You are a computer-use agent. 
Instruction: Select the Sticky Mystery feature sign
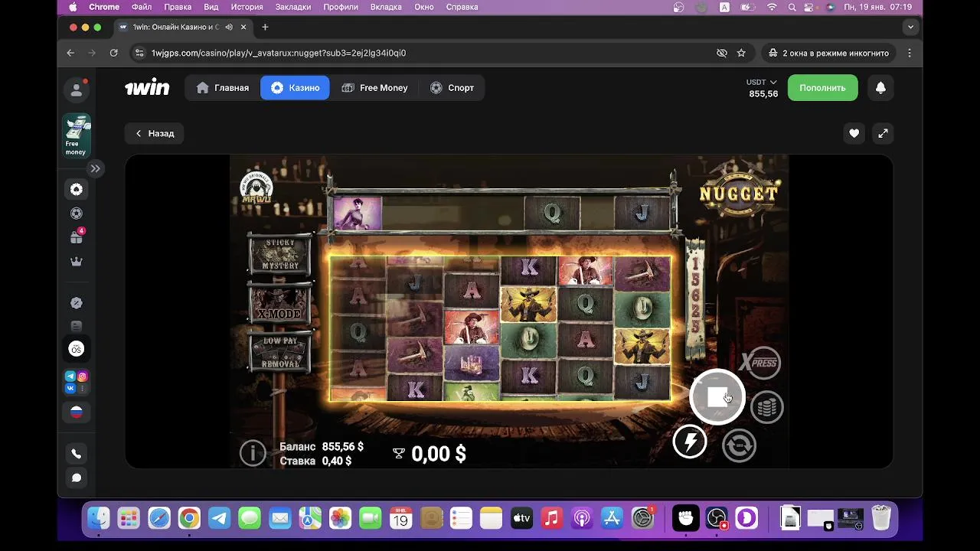click(x=280, y=254)
